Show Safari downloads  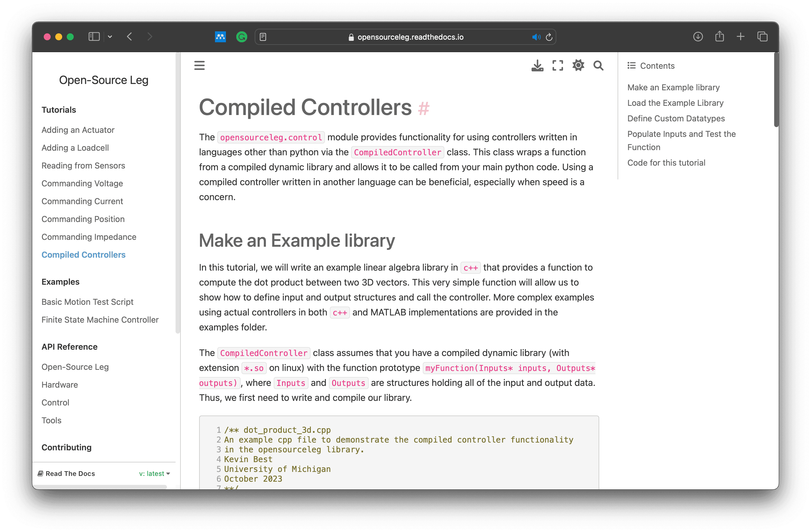[698, 37]
